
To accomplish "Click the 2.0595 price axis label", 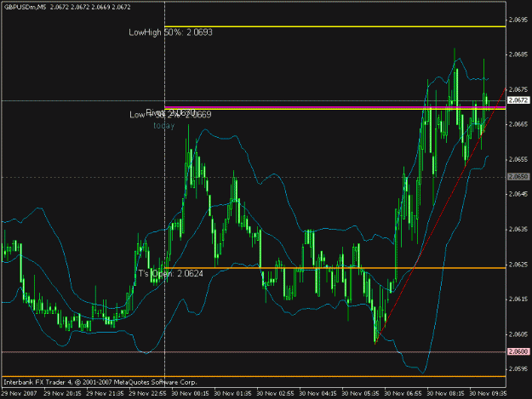I will 518,369.
